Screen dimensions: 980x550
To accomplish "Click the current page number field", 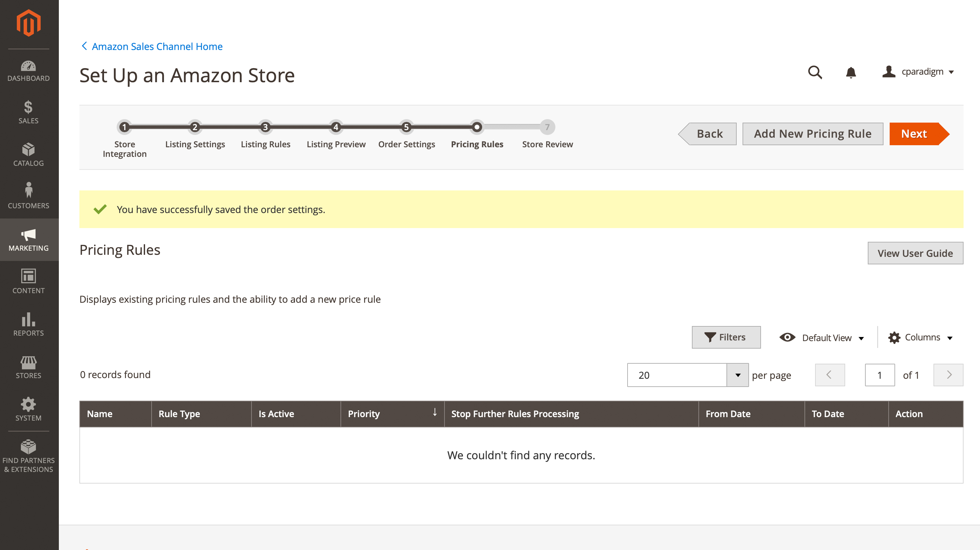I will click(x=879, y=375).
